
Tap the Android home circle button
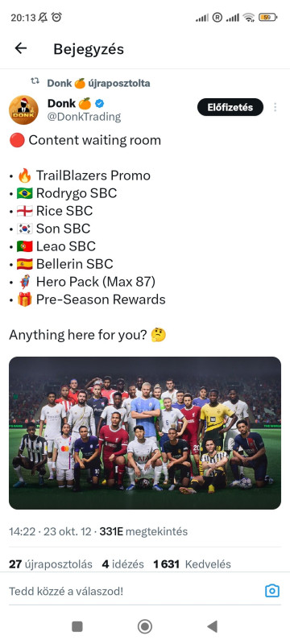(x=144, y=626)
